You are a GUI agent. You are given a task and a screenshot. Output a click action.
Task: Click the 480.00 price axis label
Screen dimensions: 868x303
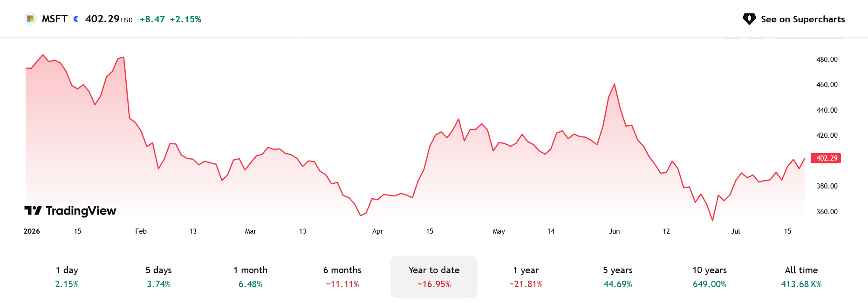click(827, 60)
